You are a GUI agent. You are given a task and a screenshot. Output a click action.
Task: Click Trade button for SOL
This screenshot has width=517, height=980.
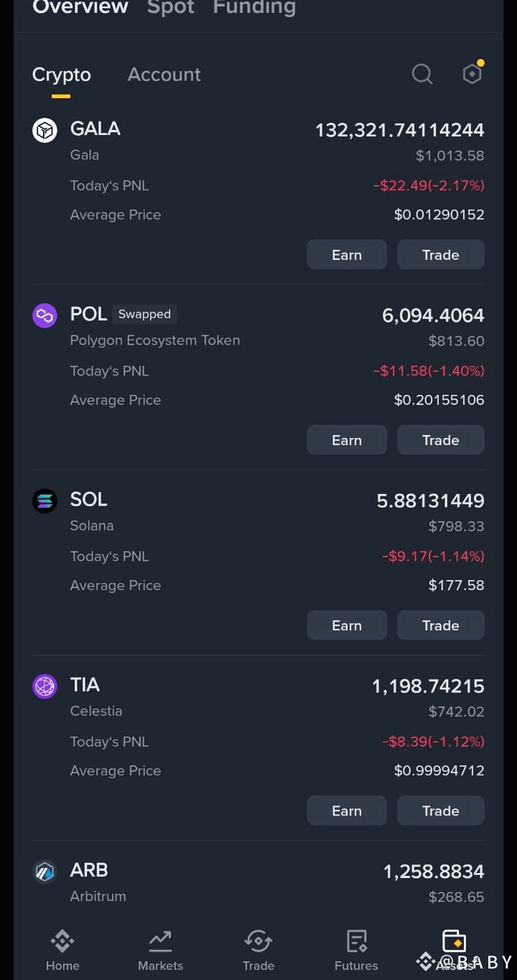click(441, 625)
